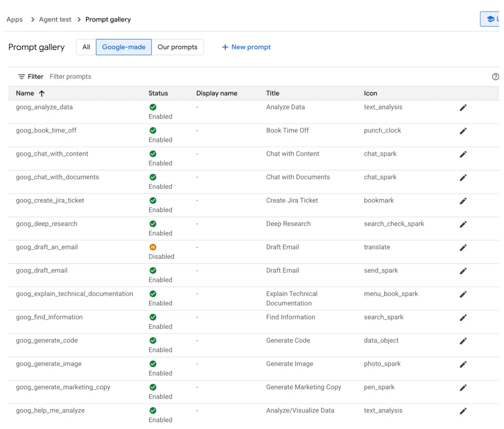Viewport: 504px width, 429px height.
Task: Click the Status column header
Action: pyautogui.click(x=158, y=93)
